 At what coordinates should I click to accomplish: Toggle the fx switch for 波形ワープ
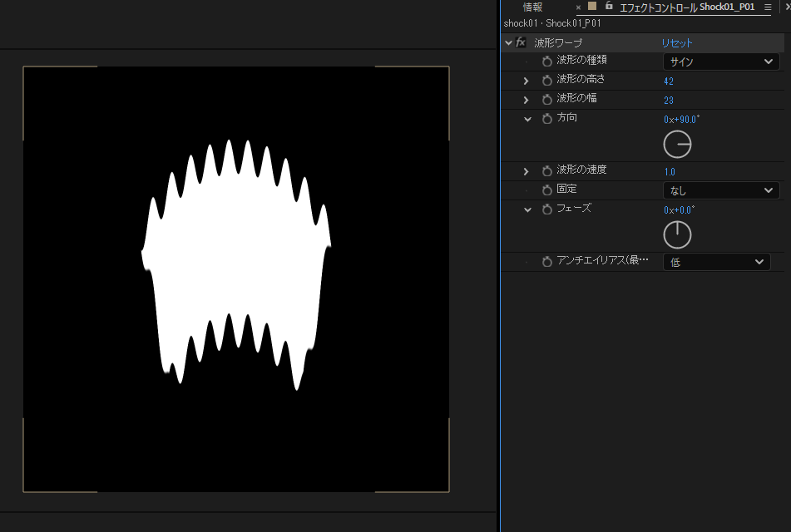522,42
